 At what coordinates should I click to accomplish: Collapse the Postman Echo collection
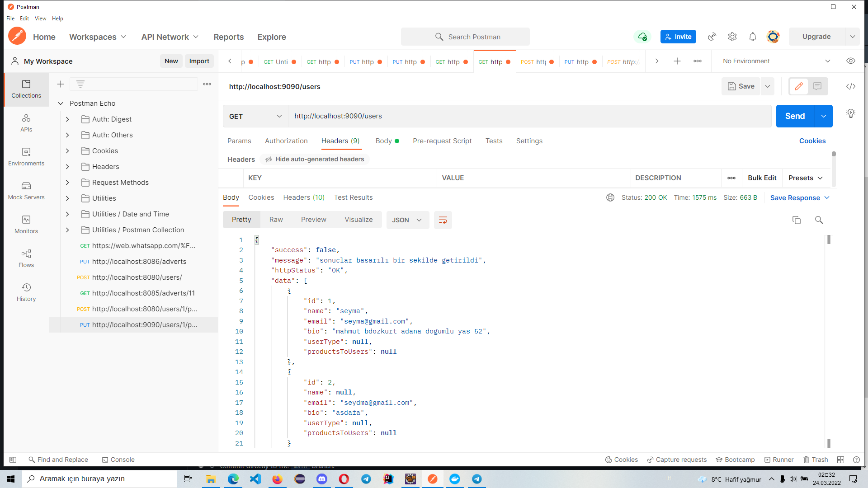click(x=61, y=103)
